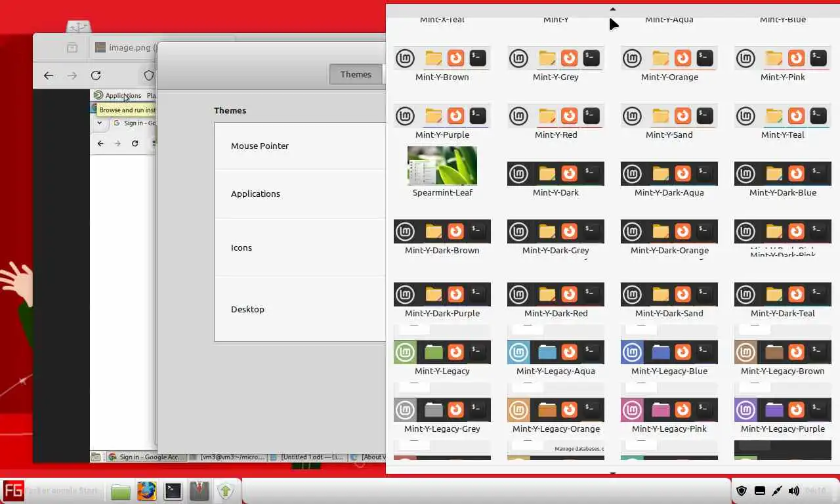Click the black drive icon in tray
Image resolution: width=840 pixels, height=504 pixels.
pyautogui.click(x=760, y=491)
